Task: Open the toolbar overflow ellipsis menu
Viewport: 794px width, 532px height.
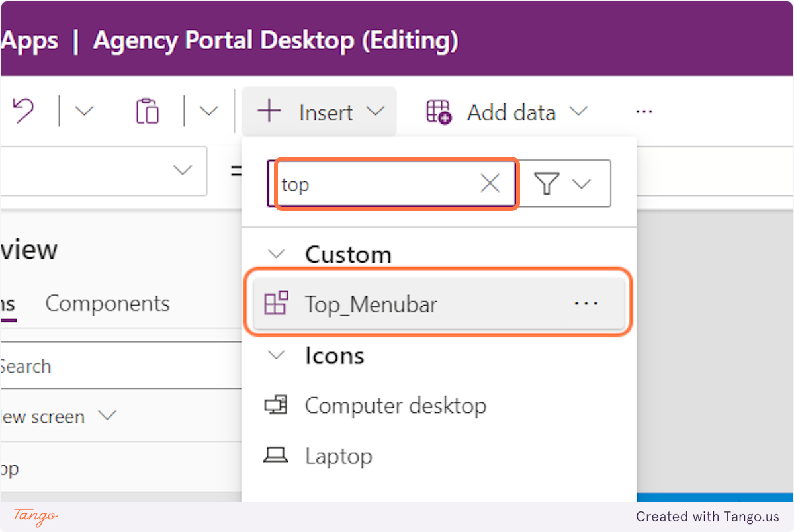Action: click(644, 112)
